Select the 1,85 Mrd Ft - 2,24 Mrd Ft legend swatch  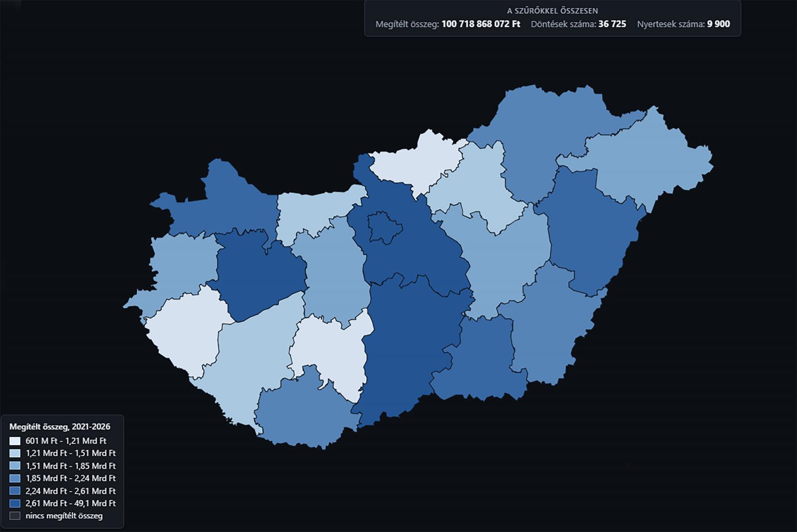(x=15, y=478)
